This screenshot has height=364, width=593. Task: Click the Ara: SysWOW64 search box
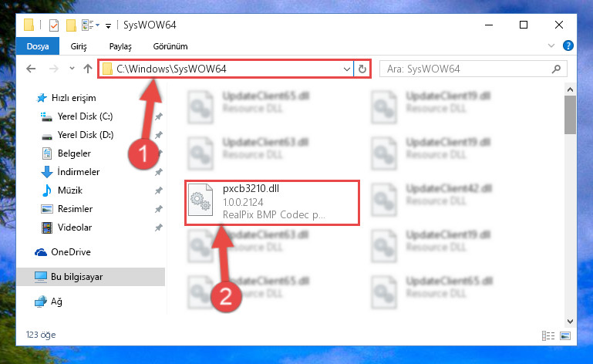tap(467, 69)
